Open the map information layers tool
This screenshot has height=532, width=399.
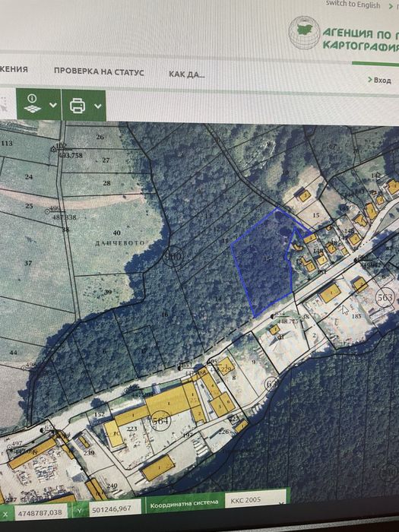(x=33, y=104)
